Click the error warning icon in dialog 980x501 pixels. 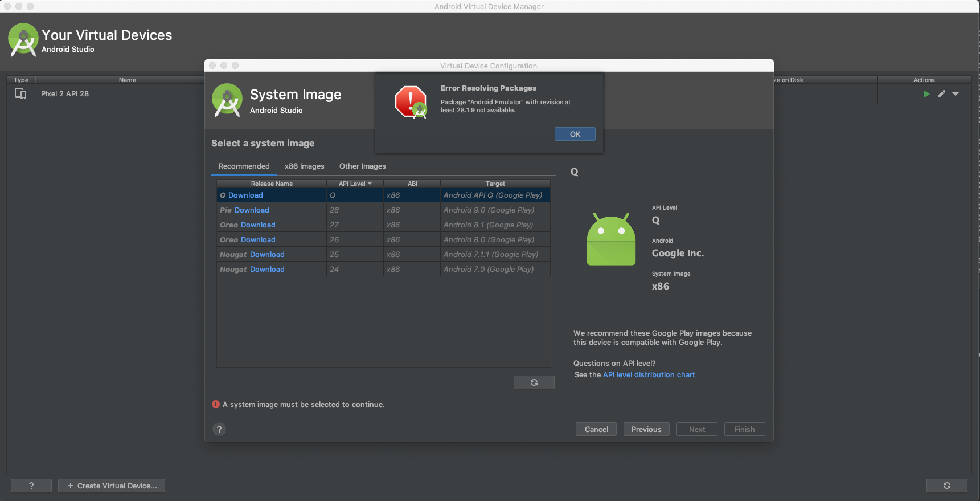(x=411, y=102)
